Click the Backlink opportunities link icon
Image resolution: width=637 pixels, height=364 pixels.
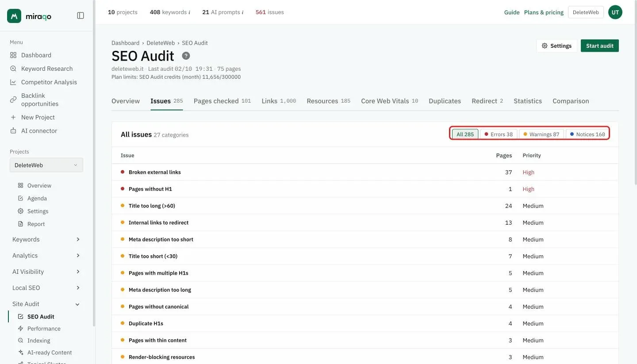coord(13,100)
